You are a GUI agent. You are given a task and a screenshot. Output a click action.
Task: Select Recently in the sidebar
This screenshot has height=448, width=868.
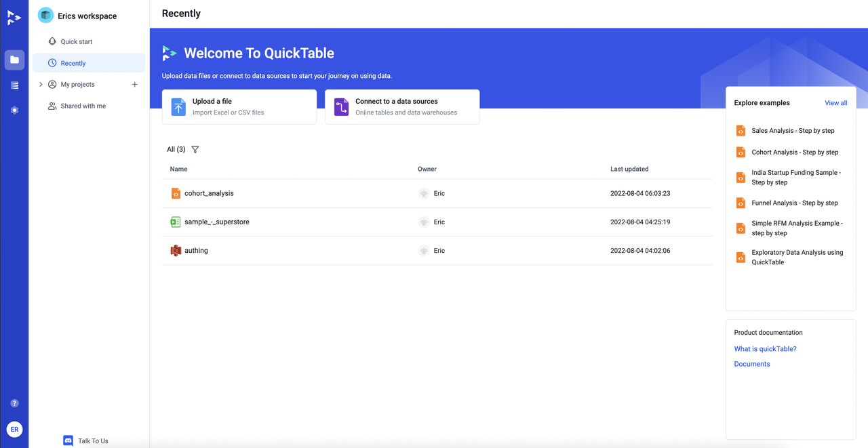coord(89,63)
